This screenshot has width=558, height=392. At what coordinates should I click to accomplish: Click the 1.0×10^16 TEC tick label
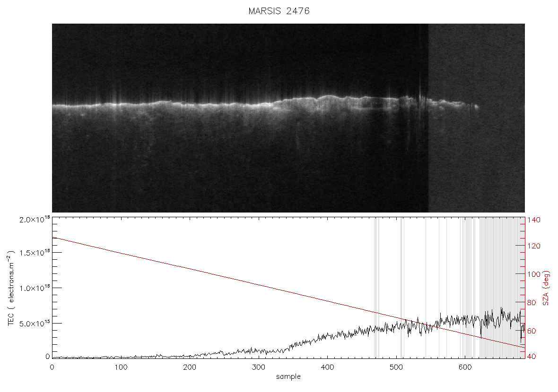pyautogui.click(x=35, y=288)
